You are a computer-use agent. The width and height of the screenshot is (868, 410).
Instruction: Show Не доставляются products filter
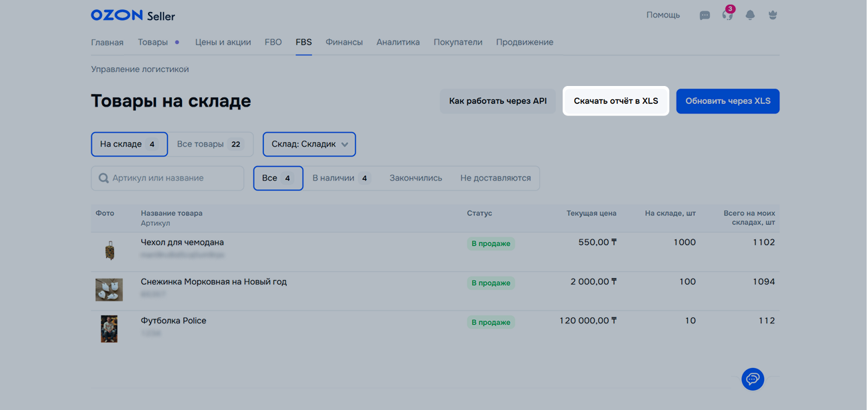[x=495, y=178]
